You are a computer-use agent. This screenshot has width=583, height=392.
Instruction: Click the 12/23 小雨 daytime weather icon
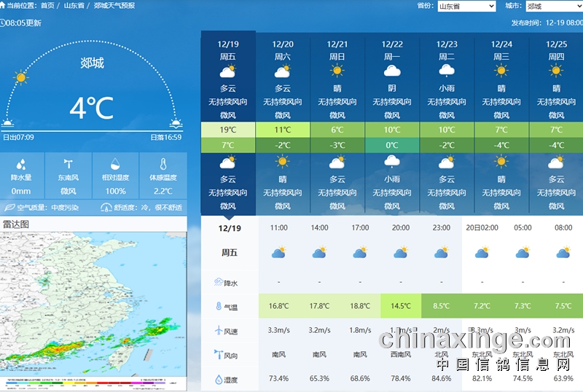[447, 71]
